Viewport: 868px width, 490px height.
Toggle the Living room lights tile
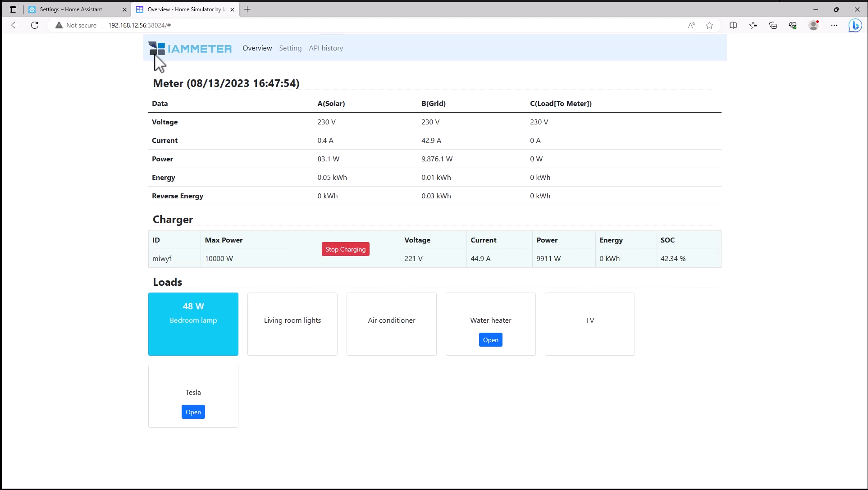[x=292, y=324]
